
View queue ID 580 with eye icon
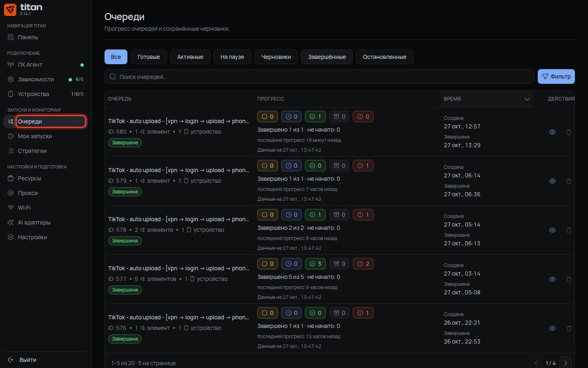[552, 132]
